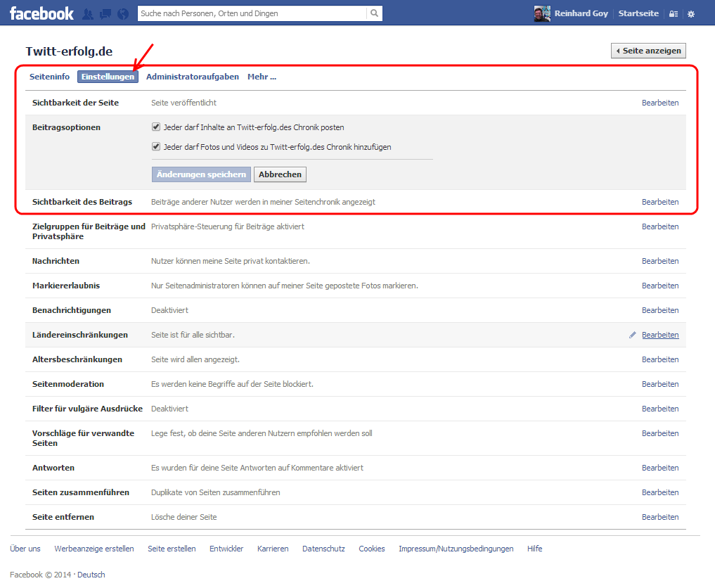Image resolution: width=715 pixels, height=588 pixels.
Task: Open the notifications globe icon
Action: (x=122, y=14)
